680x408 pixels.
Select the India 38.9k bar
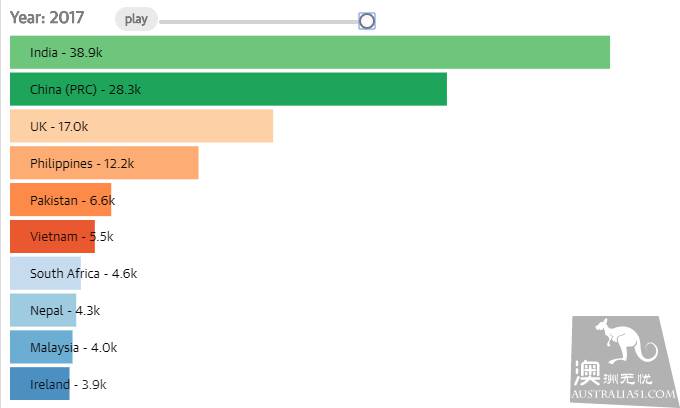(x=310, y=52)
